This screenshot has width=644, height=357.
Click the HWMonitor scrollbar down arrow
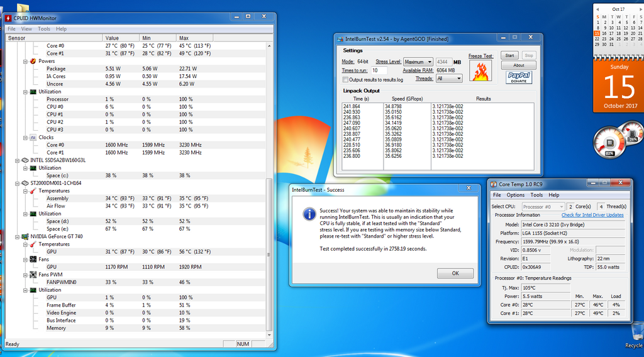tap(269, 335)
